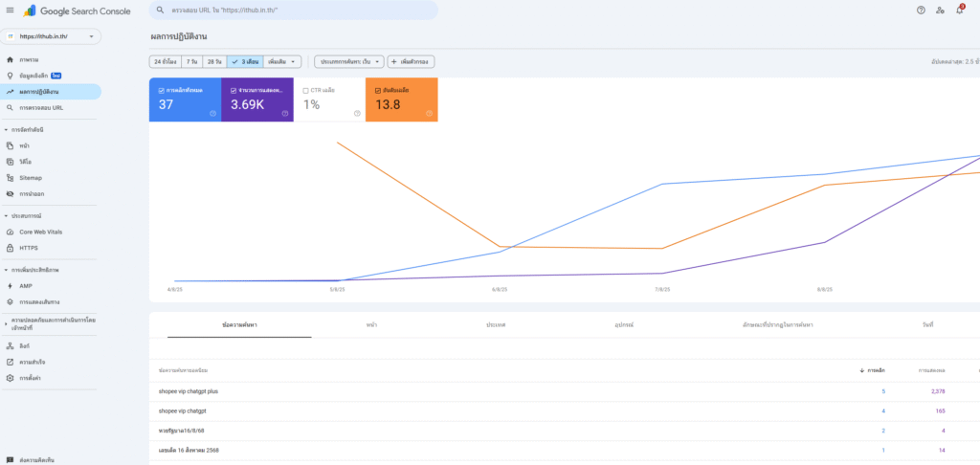Click the Insights lightbulb icon
Screen dimensions: 980x465
tap(10, 76)
